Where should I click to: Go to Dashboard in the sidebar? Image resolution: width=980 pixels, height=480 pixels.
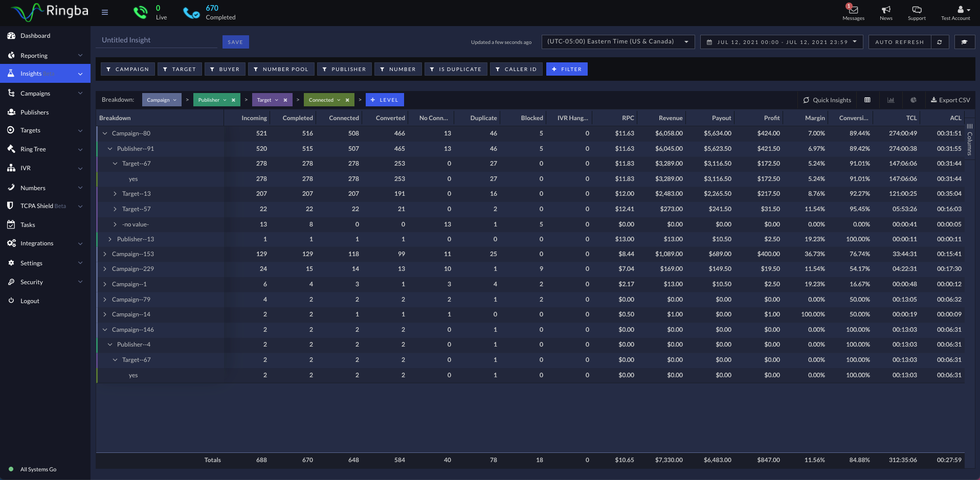pyautogui.click(x=35, y=36)
